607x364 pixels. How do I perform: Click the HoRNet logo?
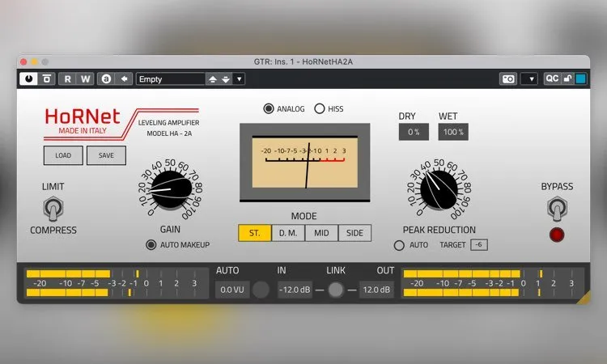click(83, 116)
